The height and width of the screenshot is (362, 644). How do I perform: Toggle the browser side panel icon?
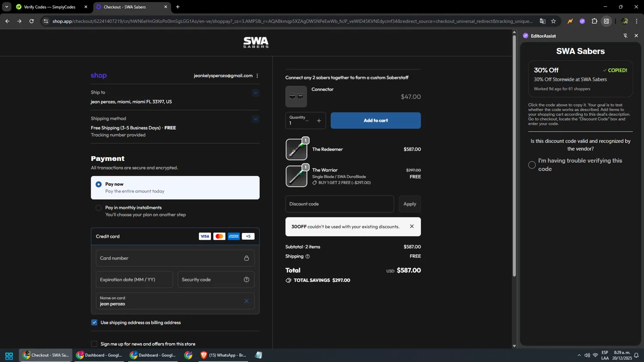pos(606,21)
